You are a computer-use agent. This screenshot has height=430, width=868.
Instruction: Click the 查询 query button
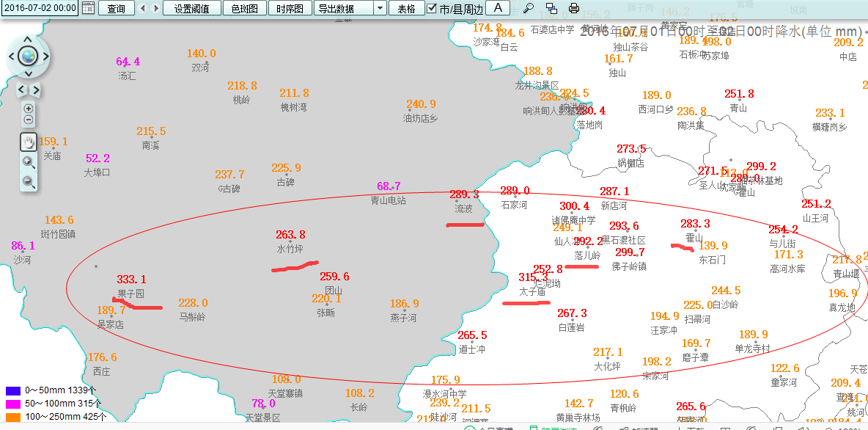click(116, 8)
